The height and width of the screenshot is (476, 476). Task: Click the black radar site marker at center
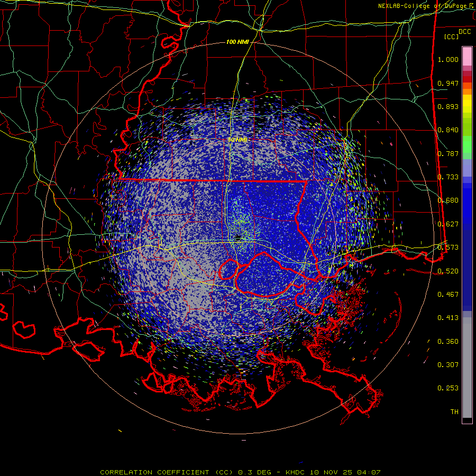(x=238, y=237)
